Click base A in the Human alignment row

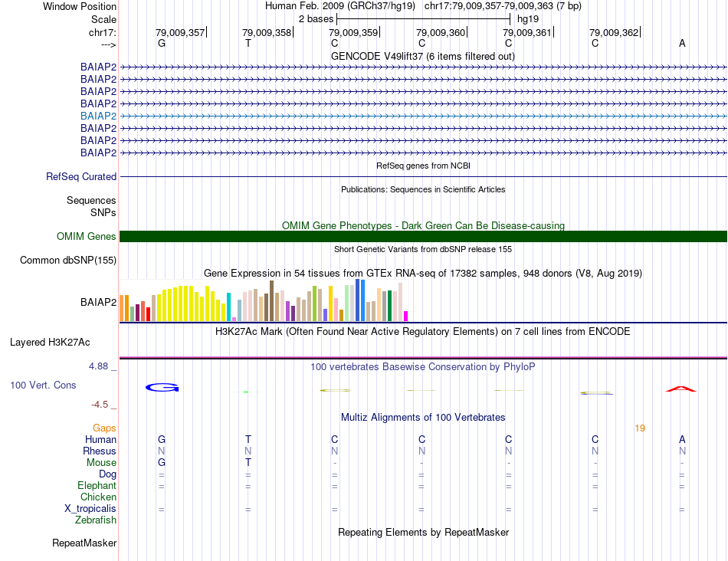(x=682, y=439)
